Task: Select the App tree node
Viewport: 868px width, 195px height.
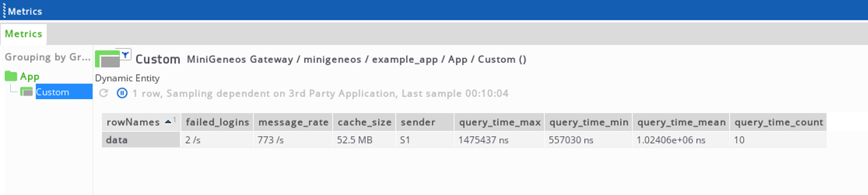Action: point(29,76)
